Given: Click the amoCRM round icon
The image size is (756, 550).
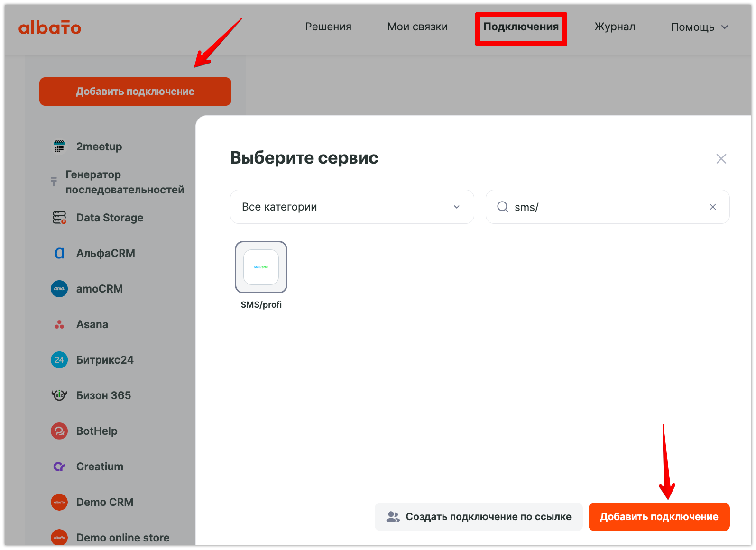Looking at the screenshot, I should (x=59, y=289).
